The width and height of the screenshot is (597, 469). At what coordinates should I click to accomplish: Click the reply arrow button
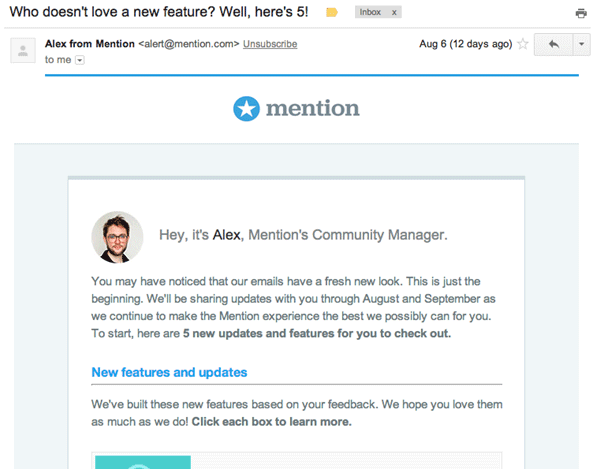[554, 45]
